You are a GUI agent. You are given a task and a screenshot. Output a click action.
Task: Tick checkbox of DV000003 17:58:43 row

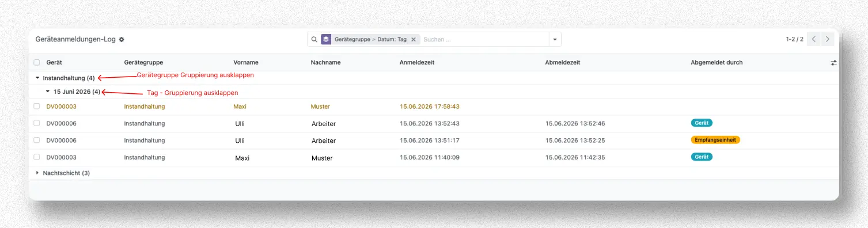tap(37, 107)
